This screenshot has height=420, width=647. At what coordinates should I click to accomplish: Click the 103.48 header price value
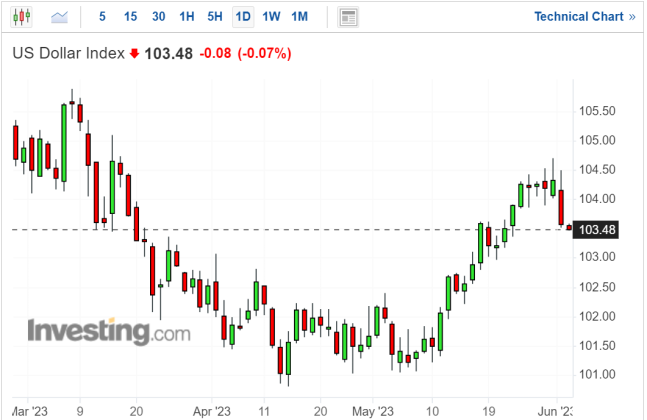click(168, 54)
